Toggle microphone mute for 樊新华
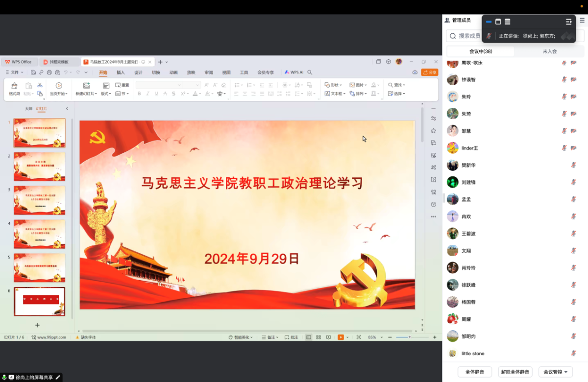This screenshot has height=382, width=588. tap(573, 166)
